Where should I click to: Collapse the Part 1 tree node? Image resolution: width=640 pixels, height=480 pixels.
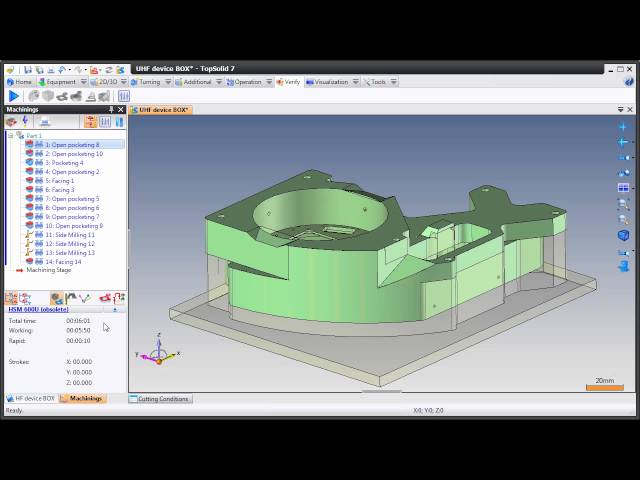(10, 135)
